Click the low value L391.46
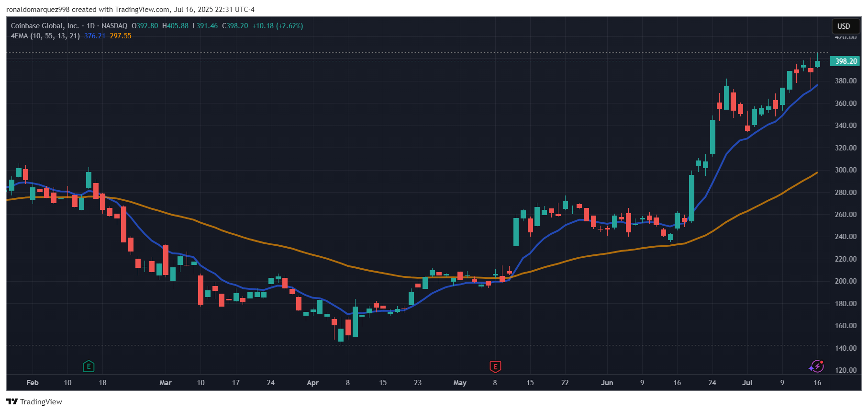868x412 pixels. click(x=205, y=26)
